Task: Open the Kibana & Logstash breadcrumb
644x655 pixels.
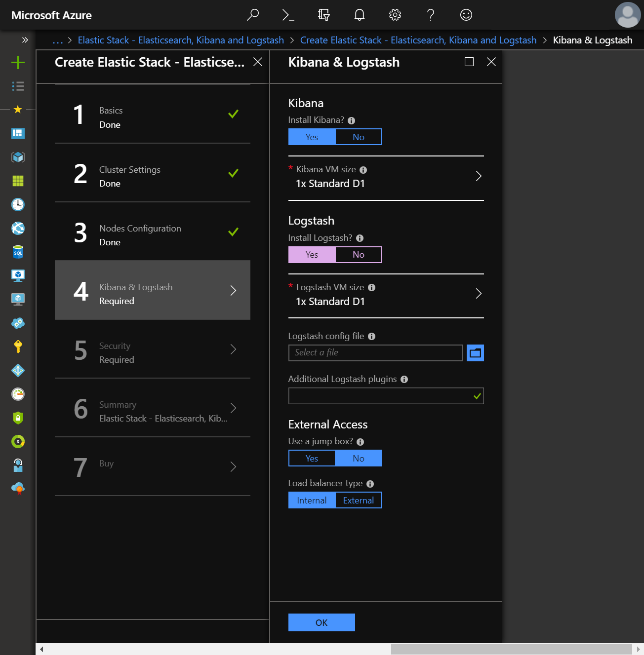Action: [593, 40]
